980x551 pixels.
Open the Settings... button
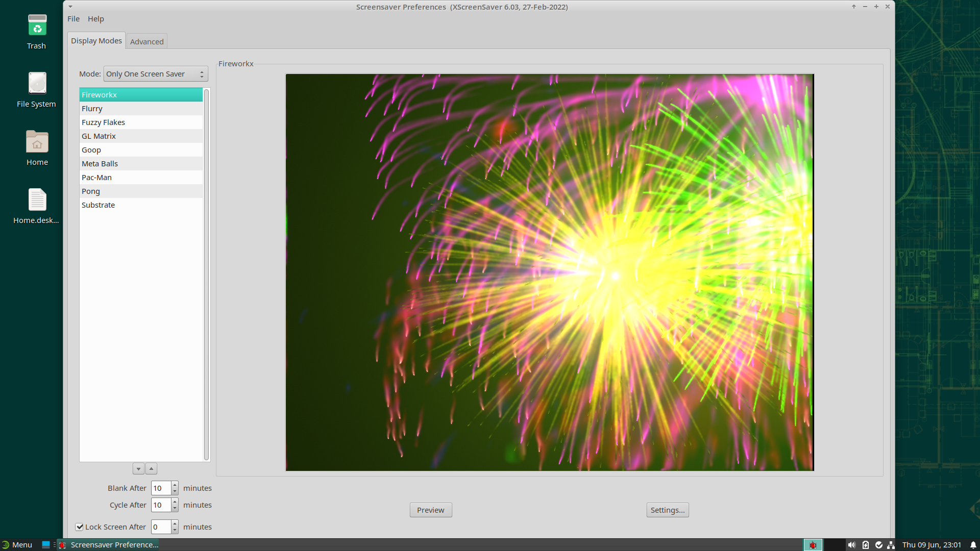click(667, 510)
